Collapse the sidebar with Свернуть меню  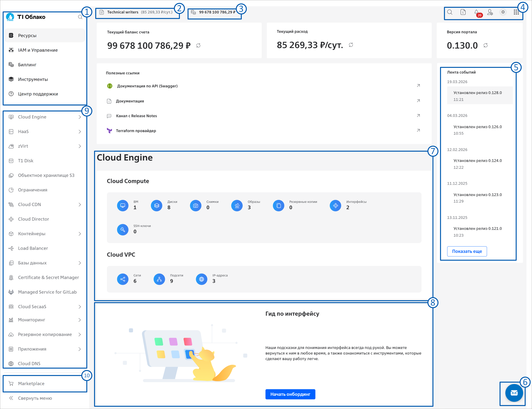click(x=35, y=398)
